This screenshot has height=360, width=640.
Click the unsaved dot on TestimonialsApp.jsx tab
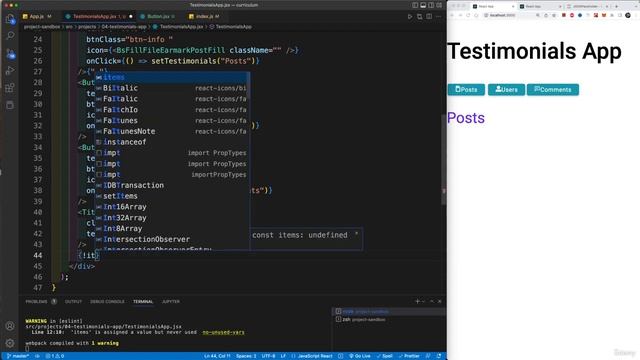[131, 16]
